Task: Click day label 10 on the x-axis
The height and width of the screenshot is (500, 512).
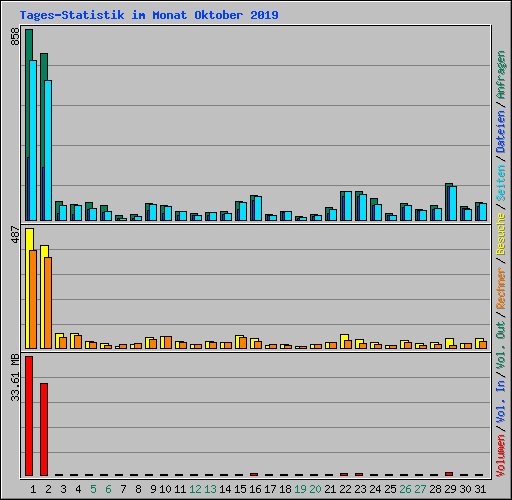Action: pyautogui.click(x=165, y=489)
